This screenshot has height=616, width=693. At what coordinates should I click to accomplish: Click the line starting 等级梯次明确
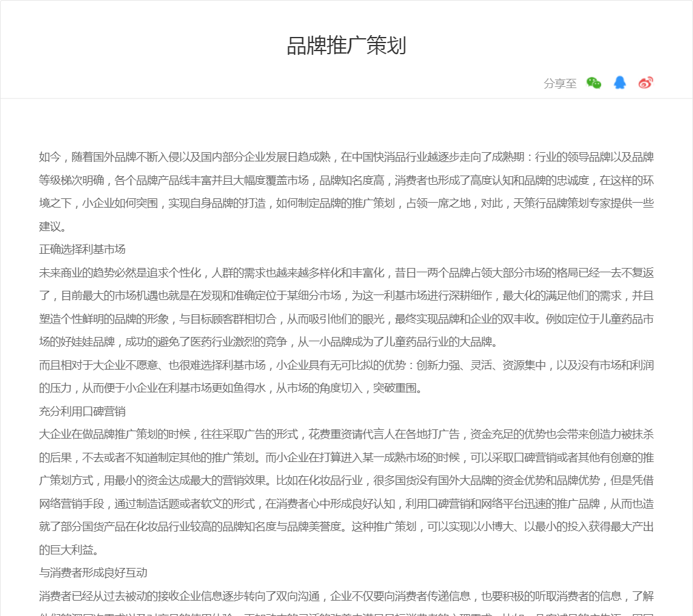[x=346, y=180]
